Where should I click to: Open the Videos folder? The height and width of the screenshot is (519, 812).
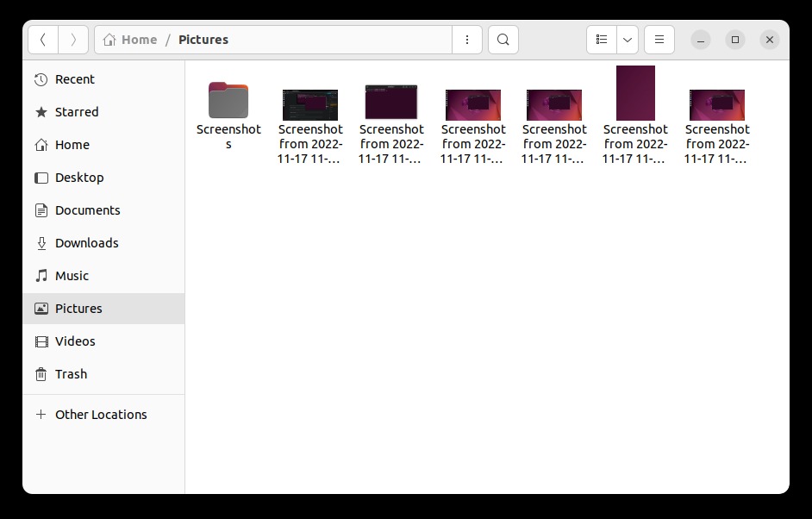(x=74, y=341)
